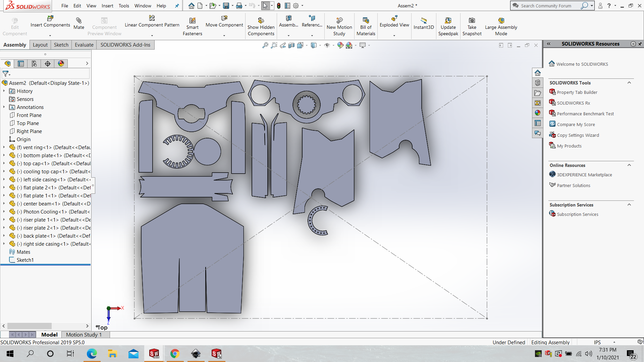Select the Mates folder in tree
The width and height of the screenshot is (644, 362).
click(23, 252)
